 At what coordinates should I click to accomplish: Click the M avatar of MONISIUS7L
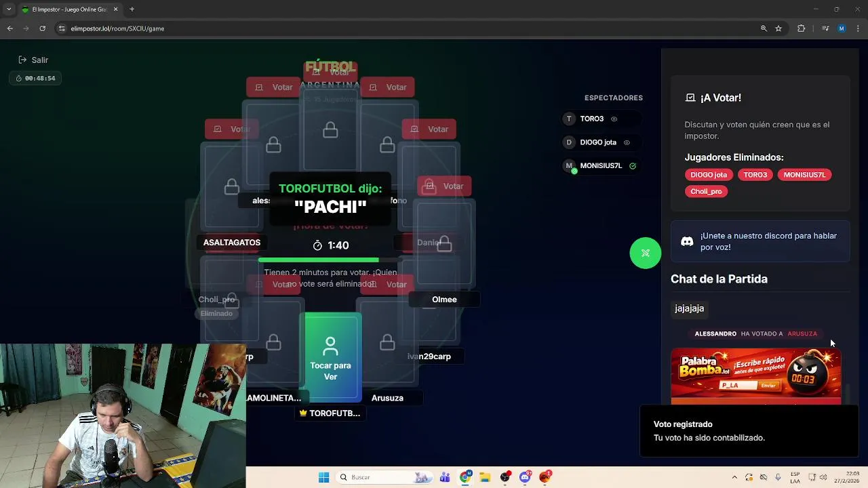[569, 165]
